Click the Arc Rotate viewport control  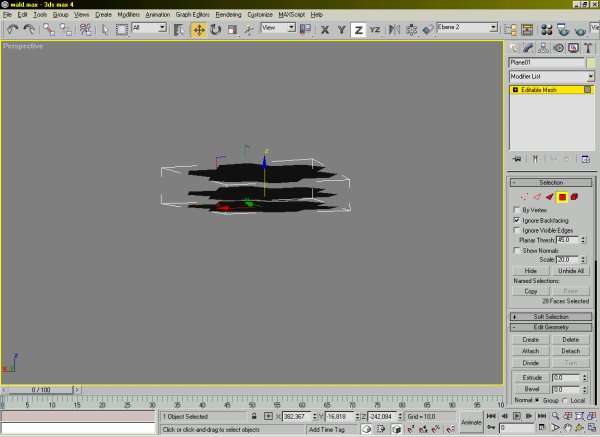(x=579, y=427)
